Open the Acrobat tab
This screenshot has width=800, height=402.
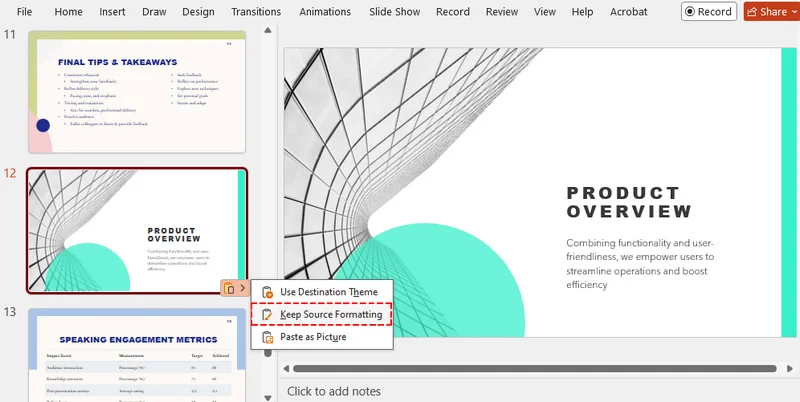[629, 11]
